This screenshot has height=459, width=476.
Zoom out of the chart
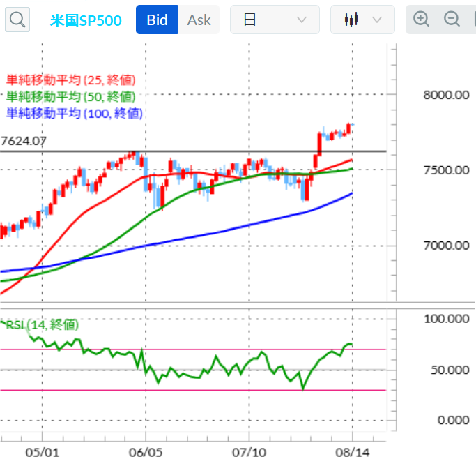tap(452, 19)
